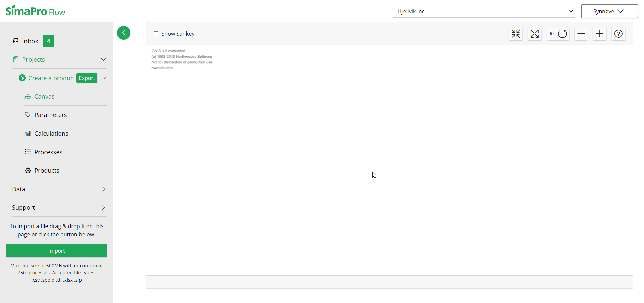Screen dimensions: 644x303
Task: Click the Canvas hierarchy icon
Action: [28, 97]
